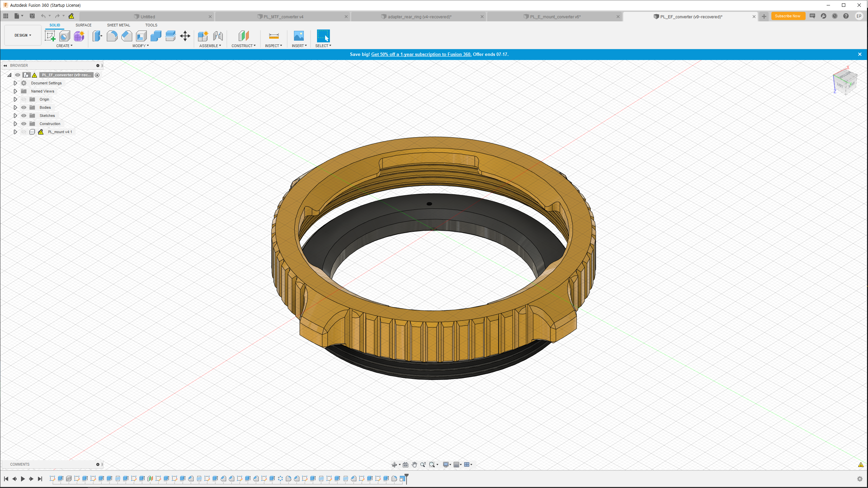Image resolution: width=868 pixels, height=488 pixels.
Task: Select the Create Sketch tool icon
Action: tap(50, 36)
